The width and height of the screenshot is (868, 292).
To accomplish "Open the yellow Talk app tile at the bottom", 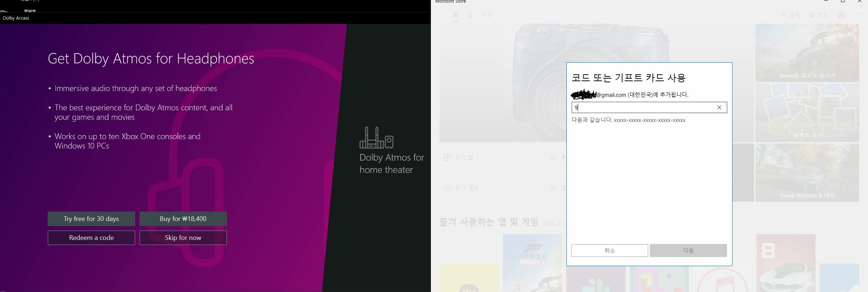I will pos(469,278).
